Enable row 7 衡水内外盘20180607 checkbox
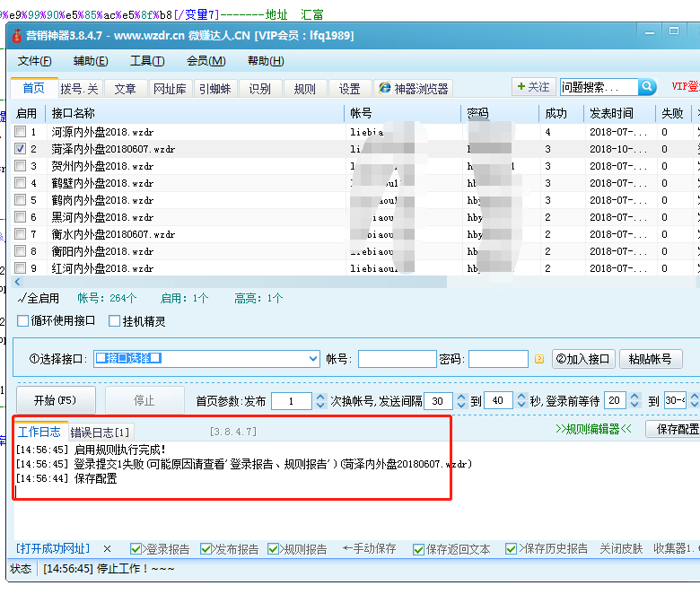 pyautogui.click(x=20, y=234)
